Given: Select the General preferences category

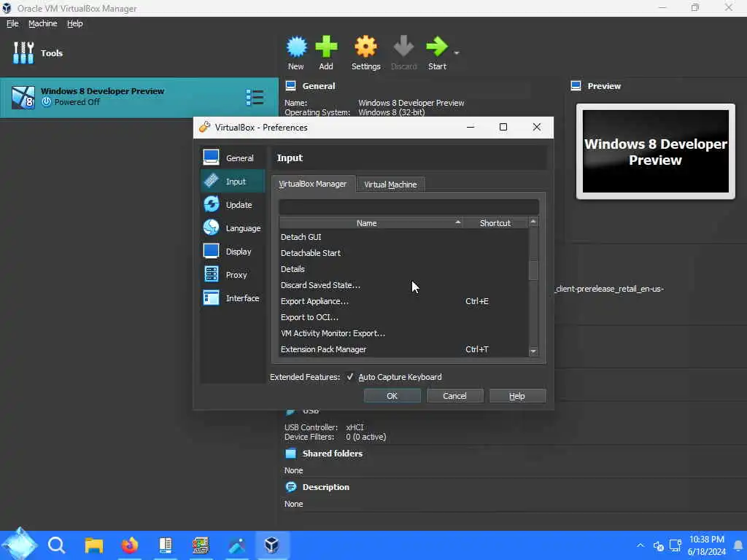Looking at the screenshot, I should 233,157.
